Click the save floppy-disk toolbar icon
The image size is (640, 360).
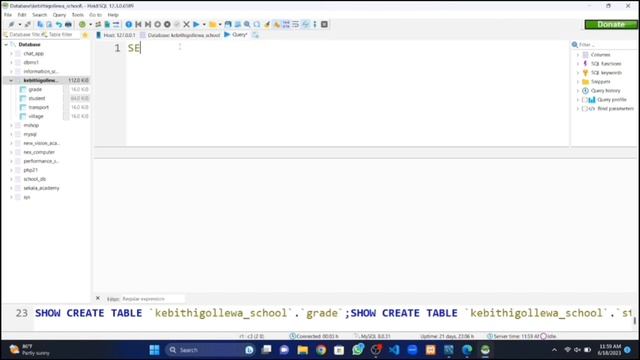[228, 24]
